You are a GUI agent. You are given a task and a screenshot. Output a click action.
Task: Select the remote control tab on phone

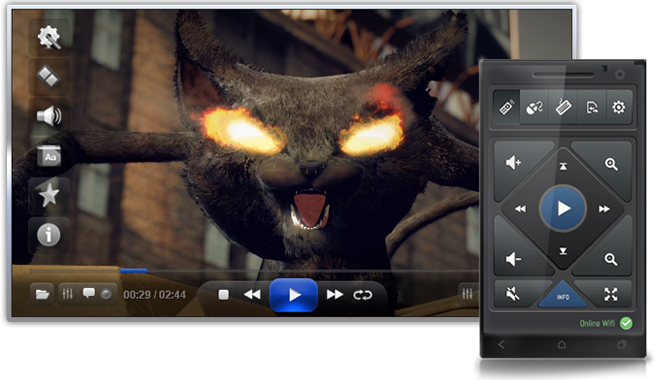coord(507,107)
